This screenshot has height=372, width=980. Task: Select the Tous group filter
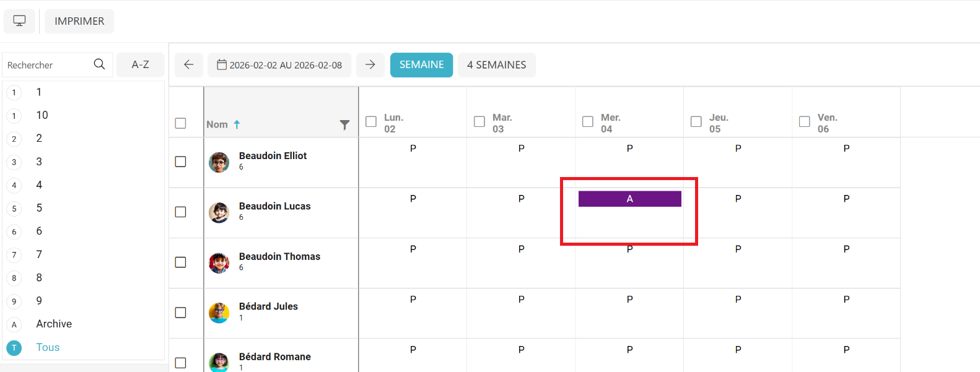click(x=48, y=347)
